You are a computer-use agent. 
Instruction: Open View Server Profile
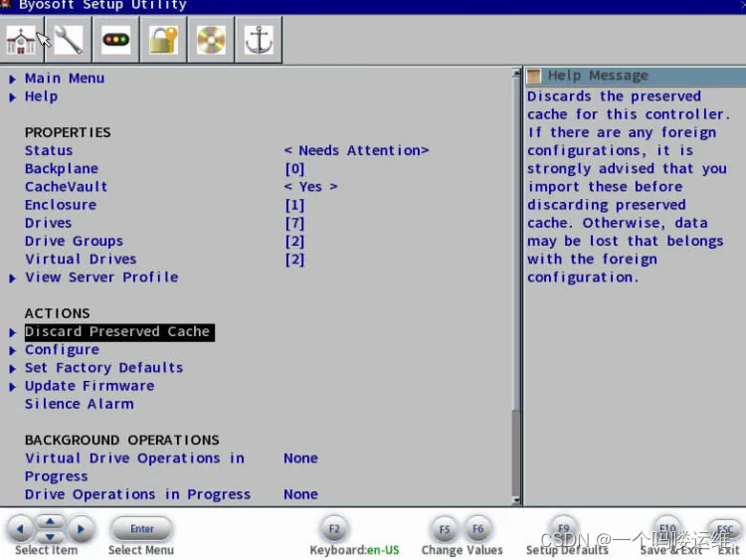(101, 277)
